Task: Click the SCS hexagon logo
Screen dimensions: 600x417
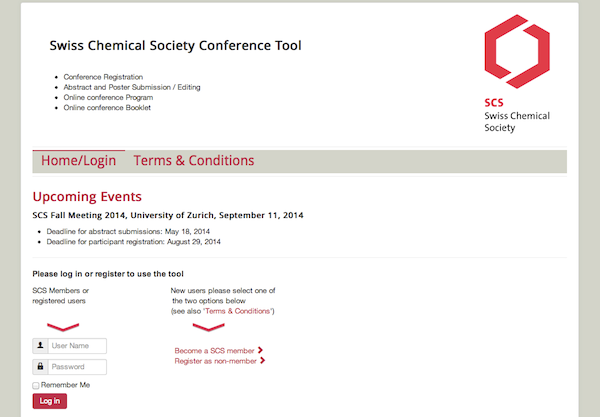Action: pos(517,52)
